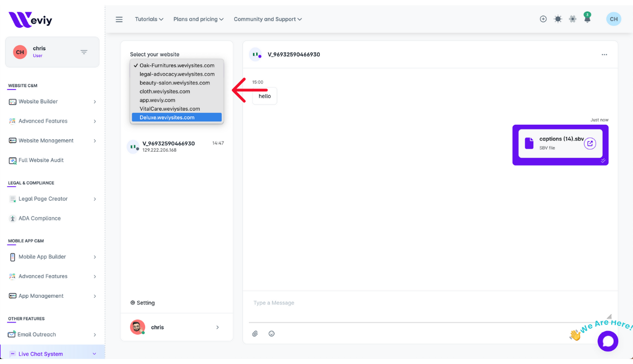Click the Setting button in chat panel
The width and height of the screenshot is (633, 364).
point(143,303)
